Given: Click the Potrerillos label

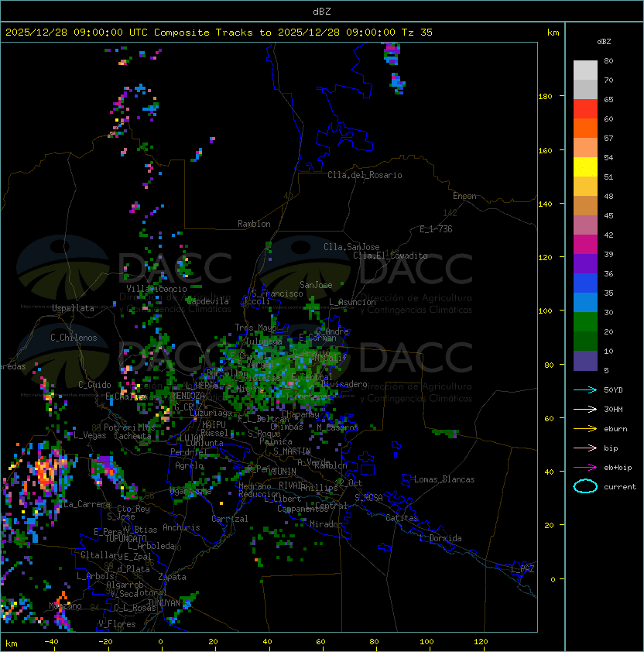Looking at the screenshot, I should 129,427.
